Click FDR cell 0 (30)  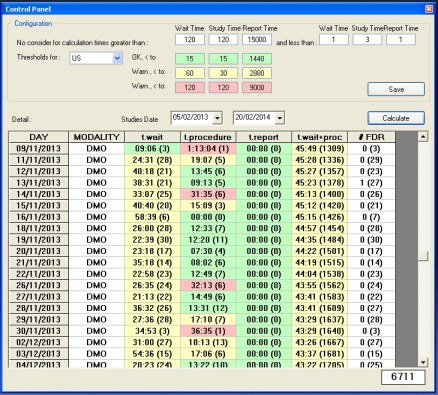[371, 240]
